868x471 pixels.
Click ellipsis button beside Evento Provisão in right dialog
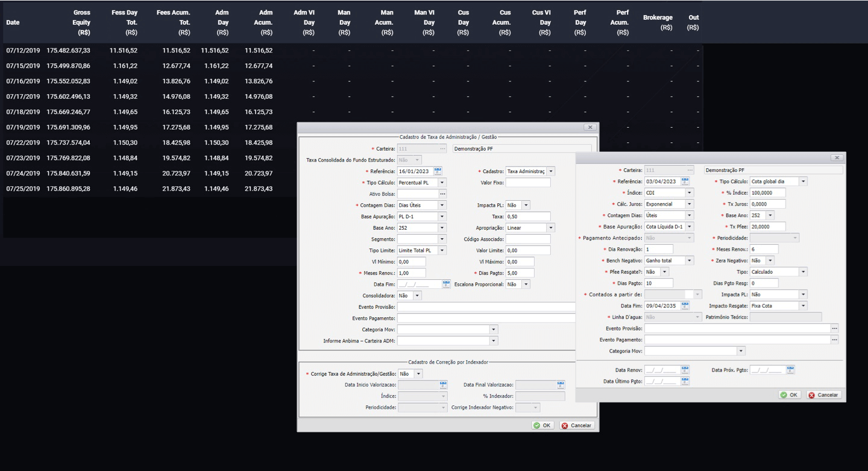(834, 329)
